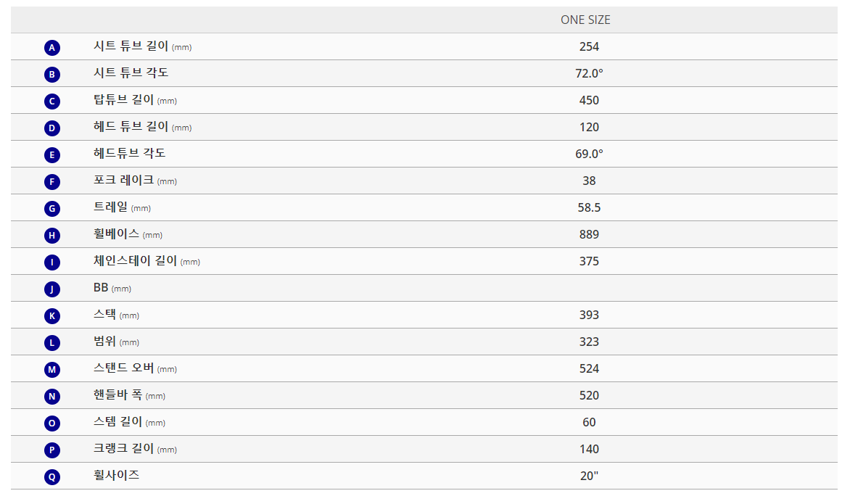Select the H marker for wheelbase

click(x=52, y=235)
